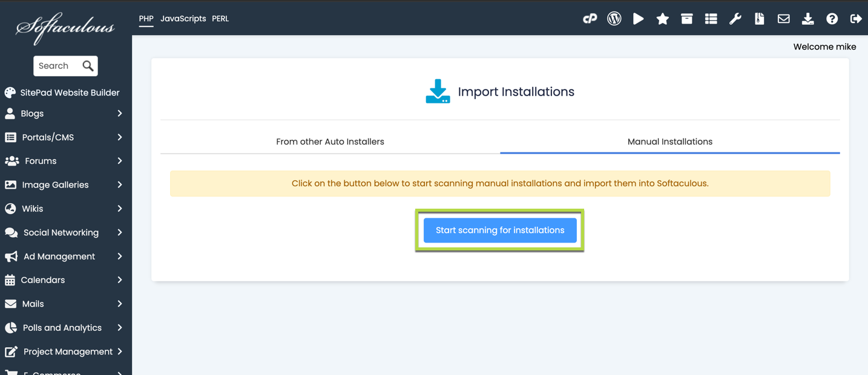Click the play demos icon
868x375 pixels.
(638, 19)
